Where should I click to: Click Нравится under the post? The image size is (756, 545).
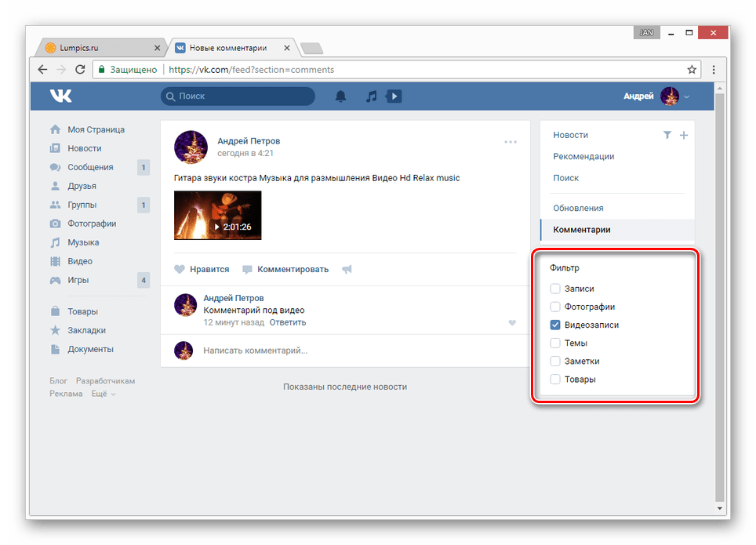pos(202,269)
